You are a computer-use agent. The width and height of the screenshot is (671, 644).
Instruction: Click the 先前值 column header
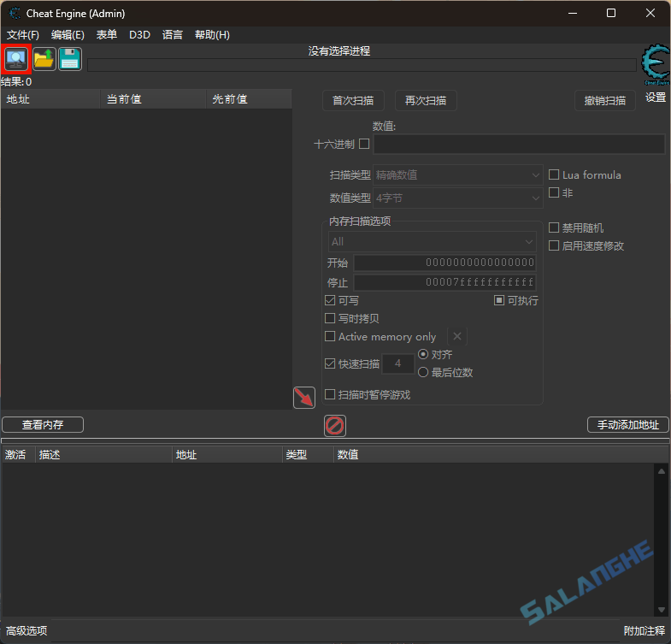(x=250, y=99)
